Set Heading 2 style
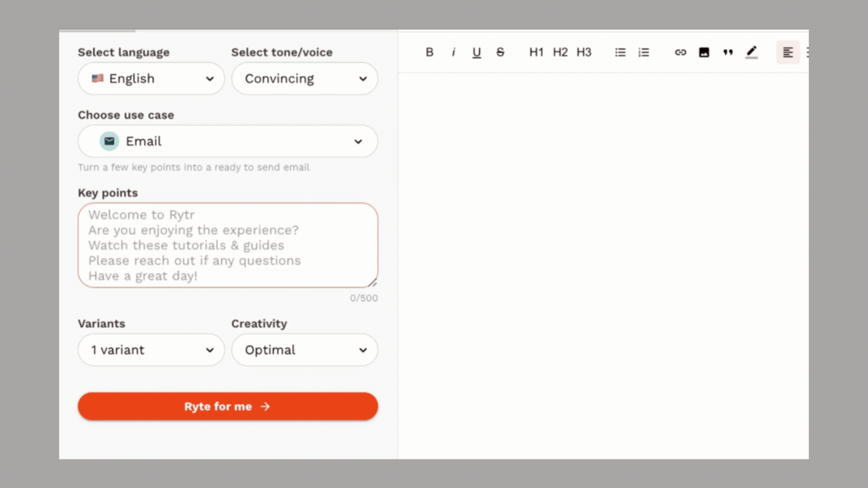 [x=560, y=52]
